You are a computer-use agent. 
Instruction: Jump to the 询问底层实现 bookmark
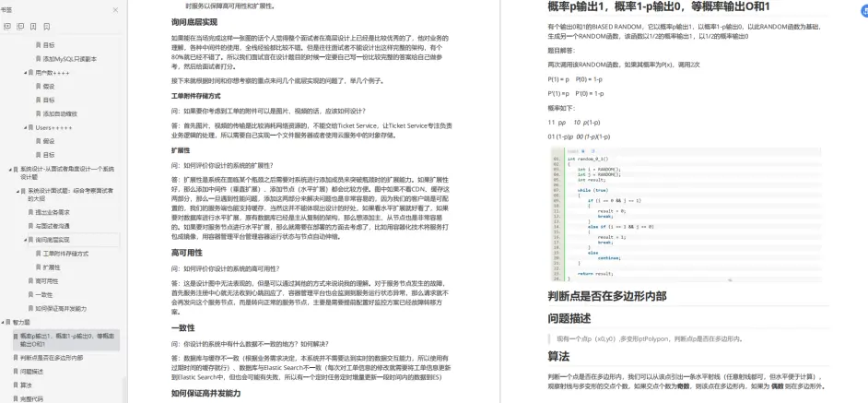click(53, 240)
